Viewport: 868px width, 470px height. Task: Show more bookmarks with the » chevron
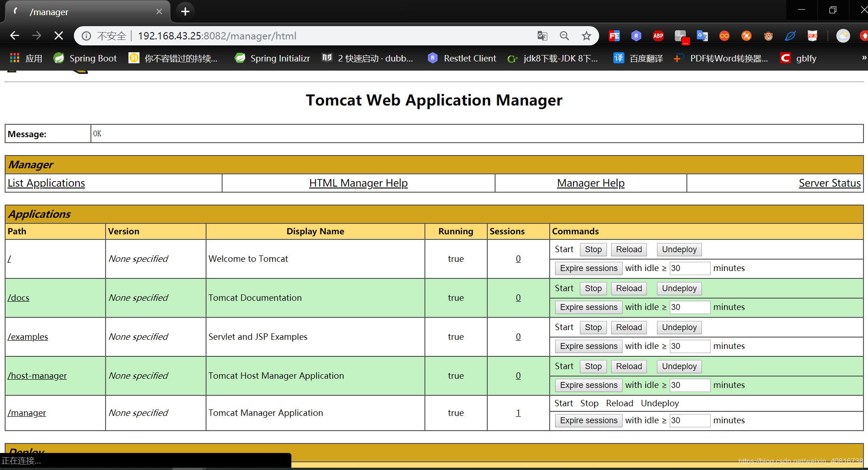[x=864, y=58]
